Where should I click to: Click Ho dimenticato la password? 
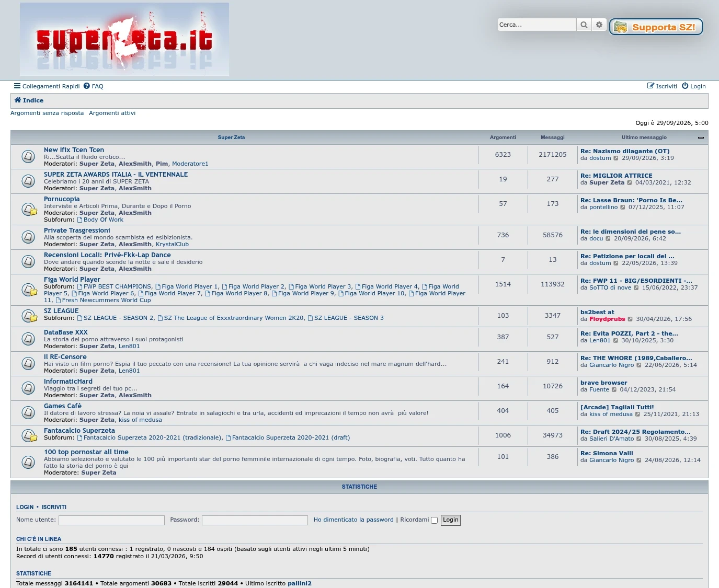(353, 520)
